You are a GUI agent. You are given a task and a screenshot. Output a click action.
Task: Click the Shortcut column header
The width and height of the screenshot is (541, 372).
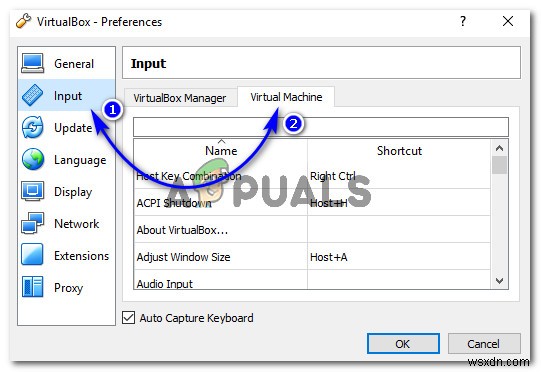[x=399, y=150]
